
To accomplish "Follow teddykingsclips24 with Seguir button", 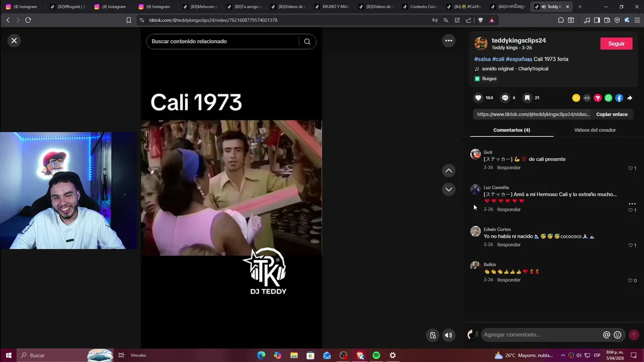I will [x=616, y=44].
